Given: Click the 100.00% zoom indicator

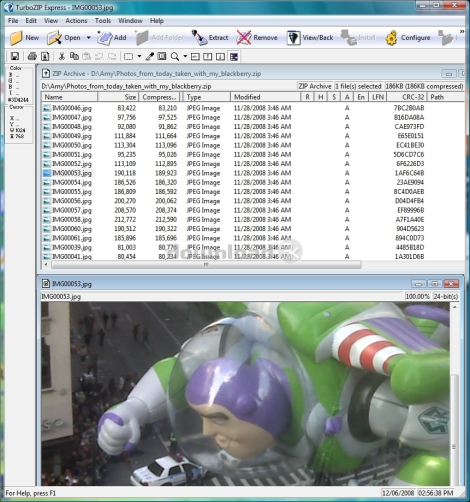Looking at the screenshot, I should click(x=417, y=296).
